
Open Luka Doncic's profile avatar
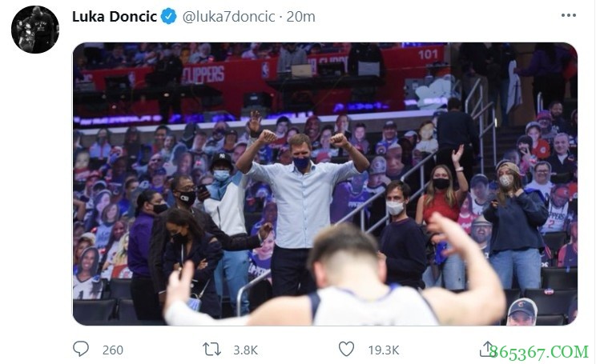point(34,30)
